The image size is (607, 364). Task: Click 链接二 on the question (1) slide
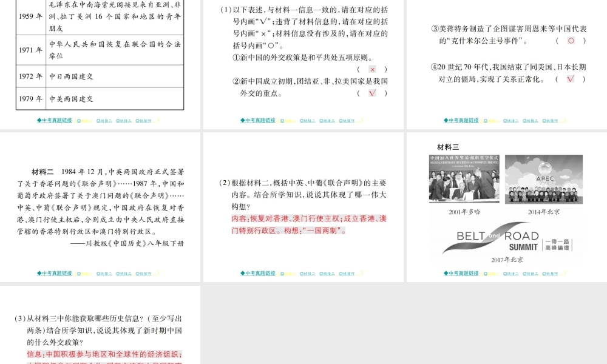click(x=308, y=121)
